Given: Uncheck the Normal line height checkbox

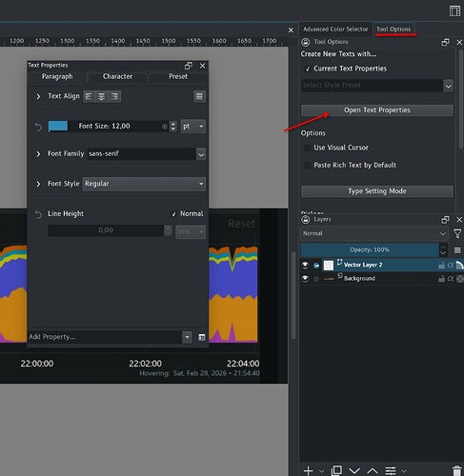Looking at the screenshot, I should (173, 214).
